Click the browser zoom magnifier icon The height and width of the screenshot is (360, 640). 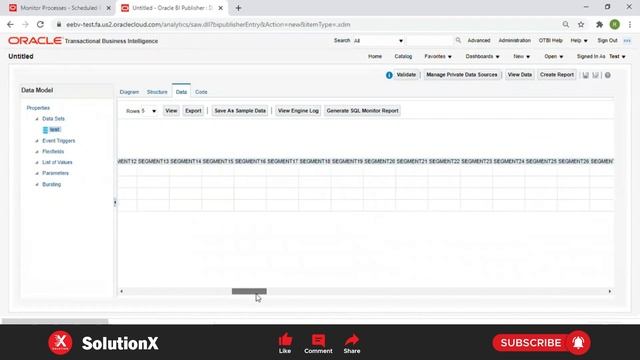point(566,24)
